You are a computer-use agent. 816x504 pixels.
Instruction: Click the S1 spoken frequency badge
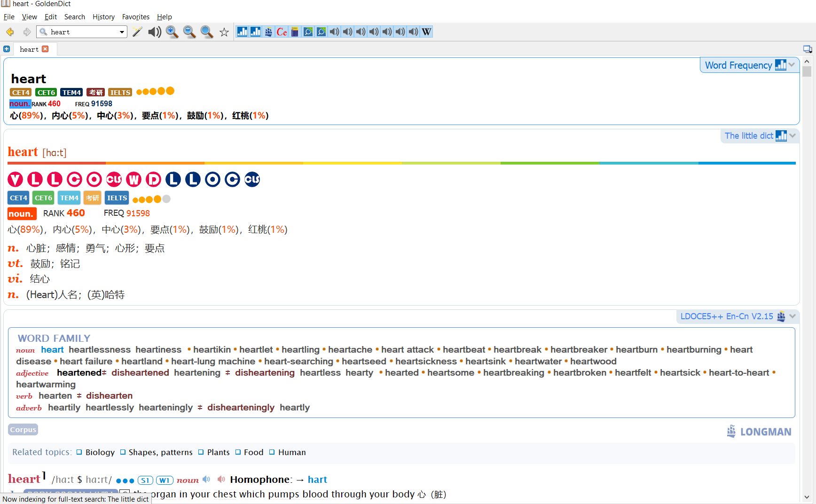pyautogui.click(x=145, y=480)
